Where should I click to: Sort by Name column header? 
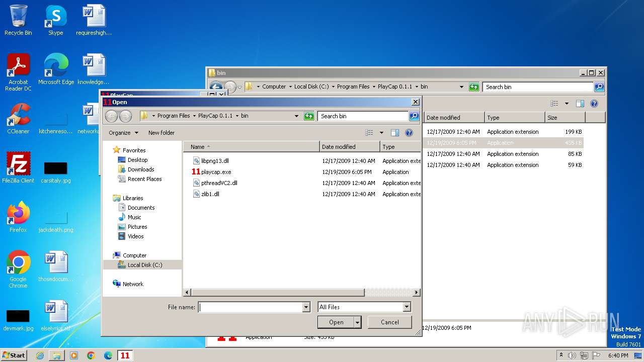point(251,147)
